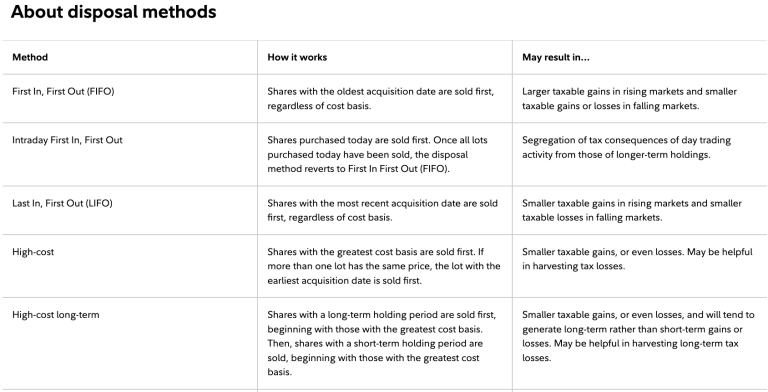Click the "Shares purchased today" description text
768x392 pixels.
pyautogui.click(x=377, y=154)
